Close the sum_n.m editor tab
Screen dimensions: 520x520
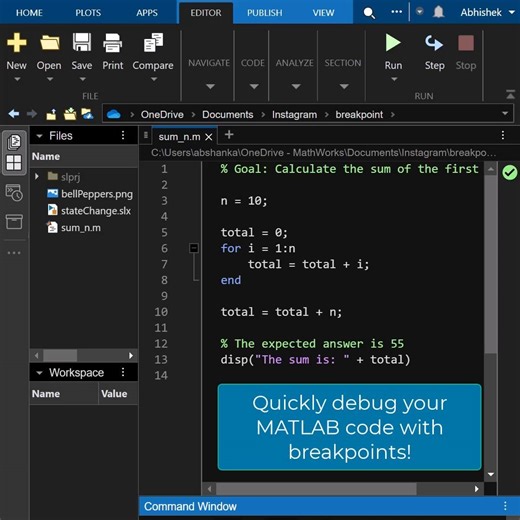point(209,137)
